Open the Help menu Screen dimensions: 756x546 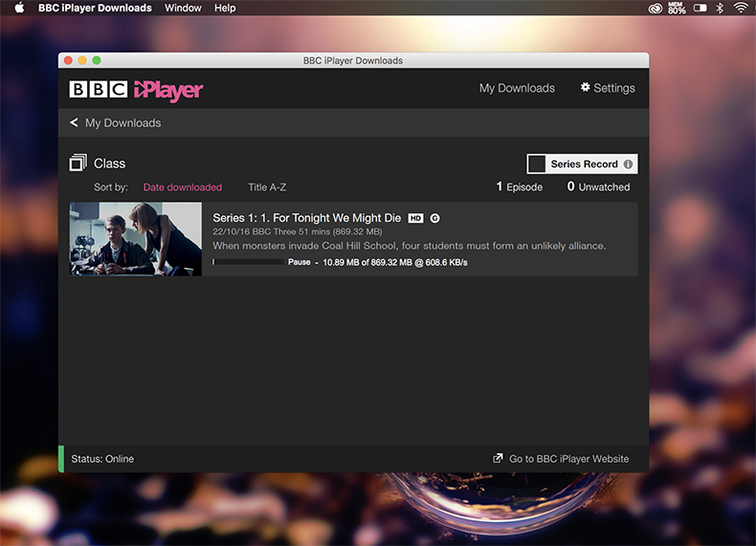tap(225, 8)
